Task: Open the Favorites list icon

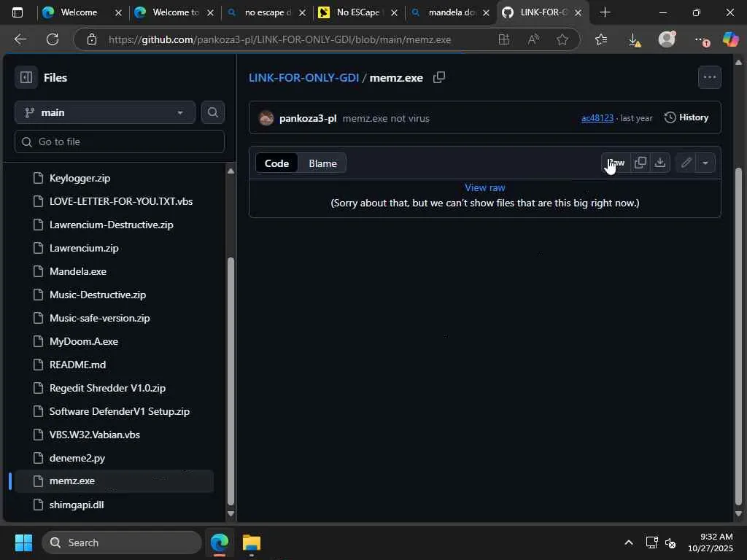Action: pyautogui.click(x=601, y=39)
